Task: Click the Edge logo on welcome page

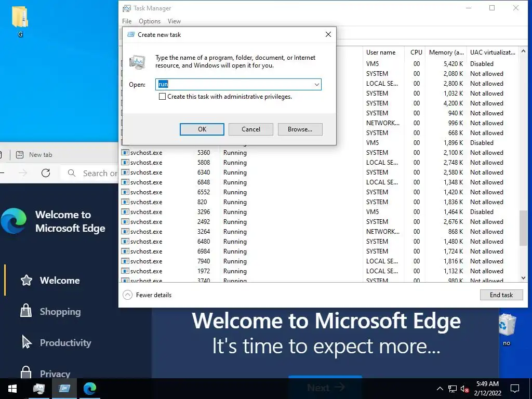Action: (x=14, y=221)
